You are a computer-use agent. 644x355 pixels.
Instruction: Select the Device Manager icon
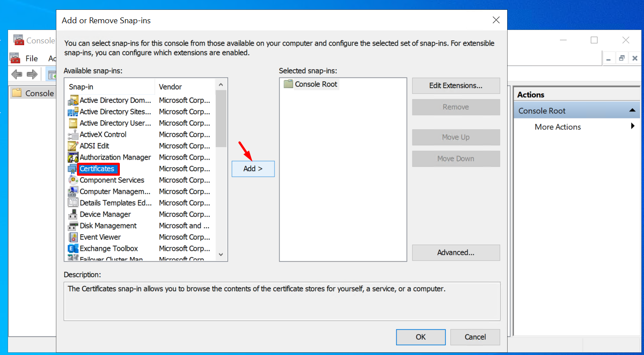click(73, 215)
